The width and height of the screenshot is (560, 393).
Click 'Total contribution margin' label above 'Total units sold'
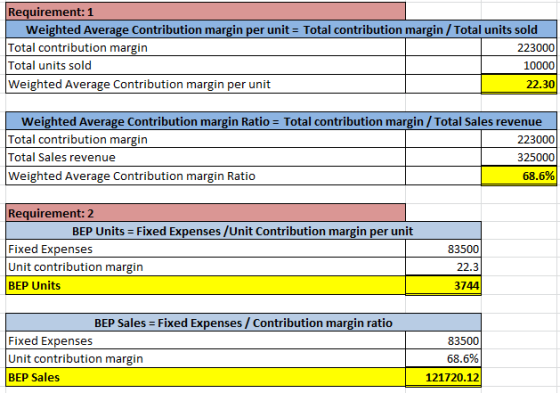pos(205,47)
